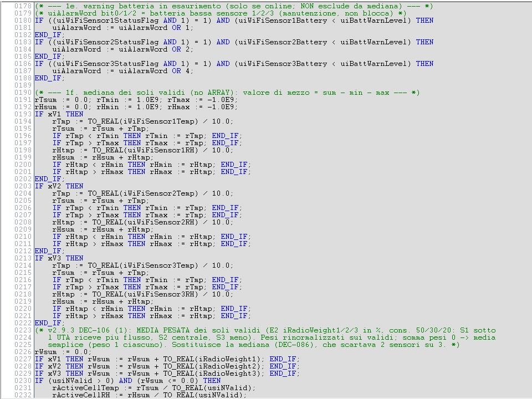Click line number 0188 in the gutter

23,78
